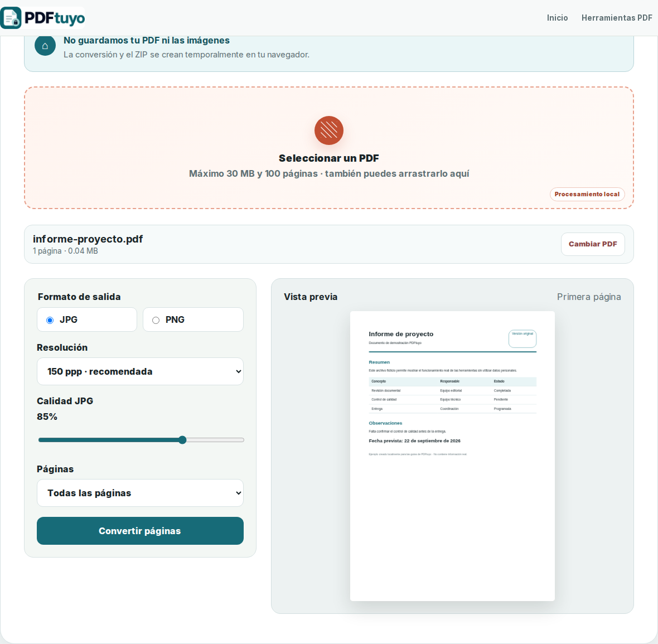
Task: Click the 'No guardamos tu PDF ni las imágenes' heading
Action: [x=147, y=40]
